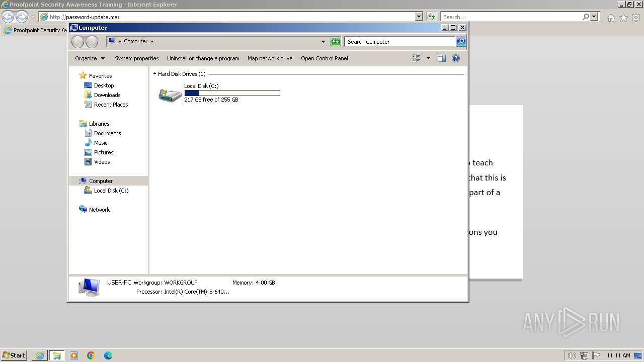Screen dimensions: 644x362
Task: Open Action Center flag icon
Action: pyautogui.click(x=596, y=355)
